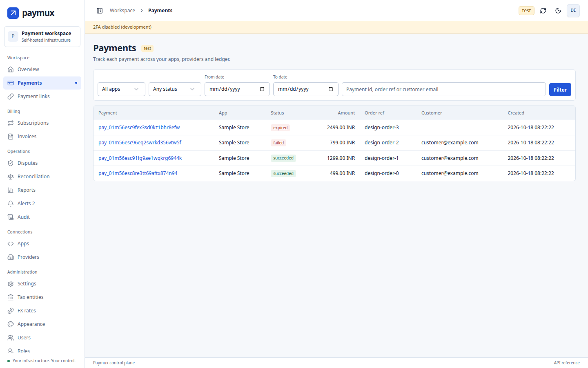Collapse the sidebar panel icon
The image size is (588, 368).
(100, 11)
